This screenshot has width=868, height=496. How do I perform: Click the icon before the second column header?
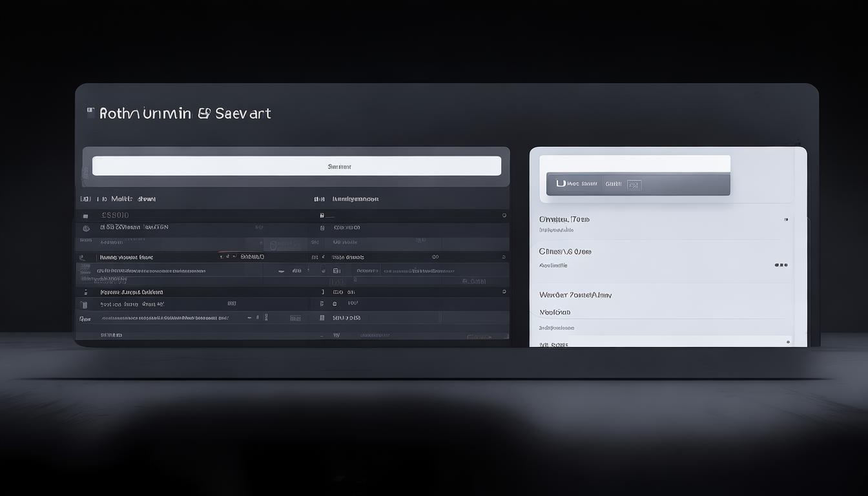[x=318, y=199]
